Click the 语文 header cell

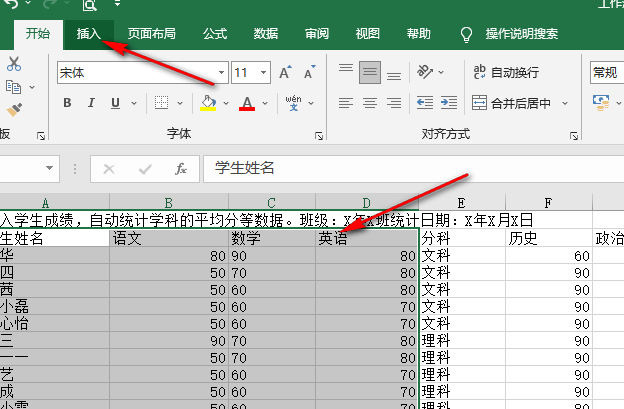coord(169,238)
